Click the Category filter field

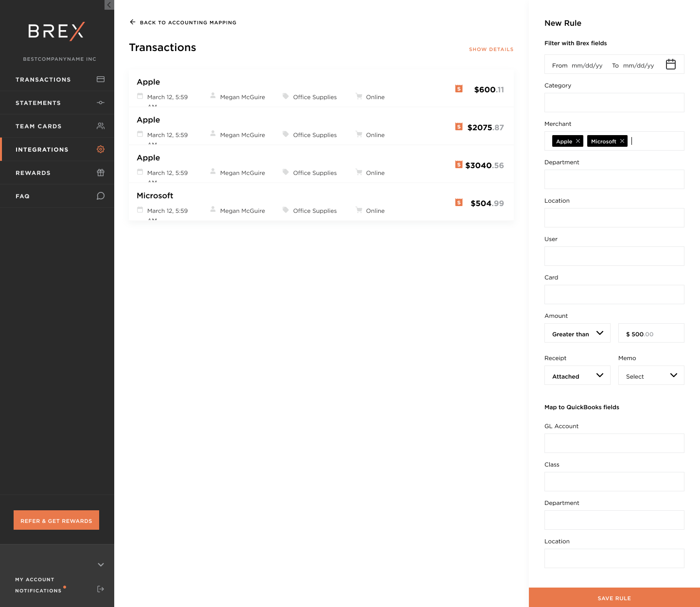tap(614, 103)
